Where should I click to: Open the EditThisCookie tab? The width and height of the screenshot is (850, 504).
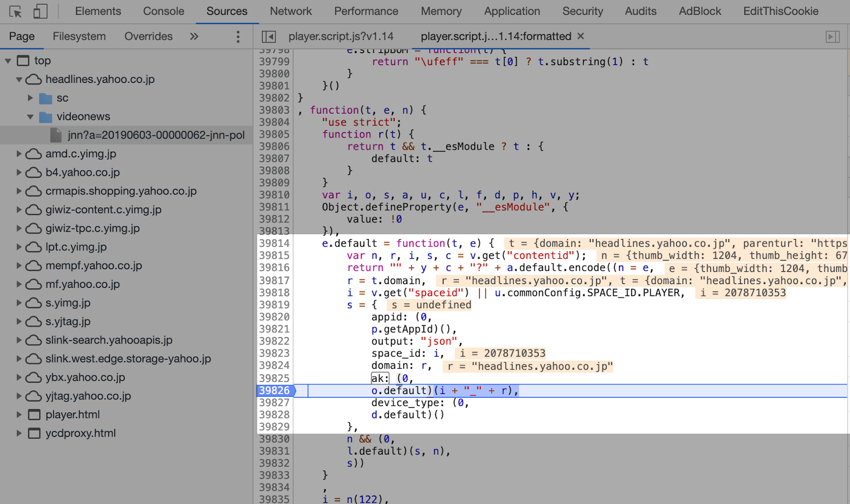pos(780,11)
